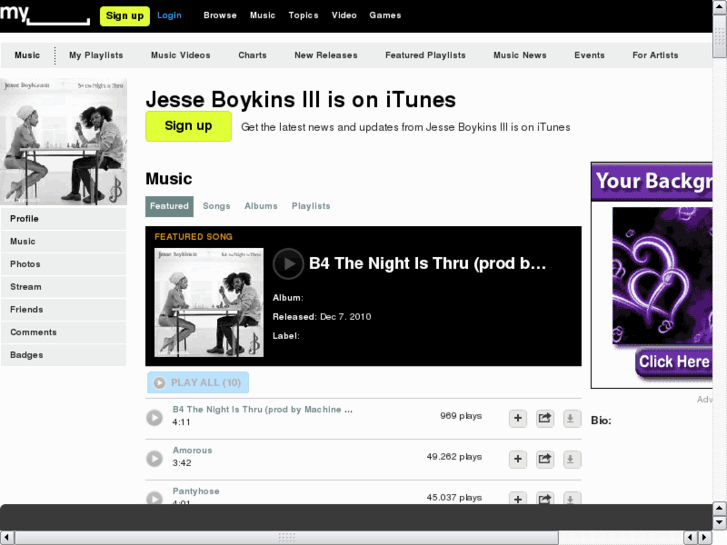
Task: Open the Video menu
Action: click(x=344, y=15)
